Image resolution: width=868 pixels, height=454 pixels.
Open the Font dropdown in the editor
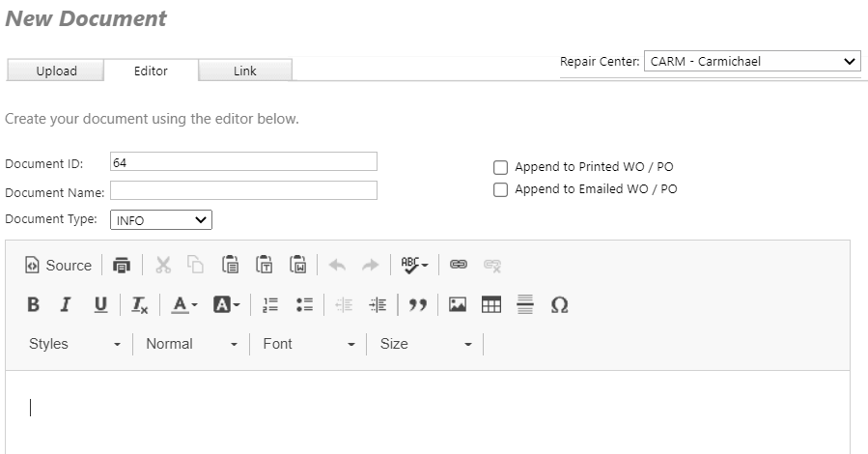(308, 344)
